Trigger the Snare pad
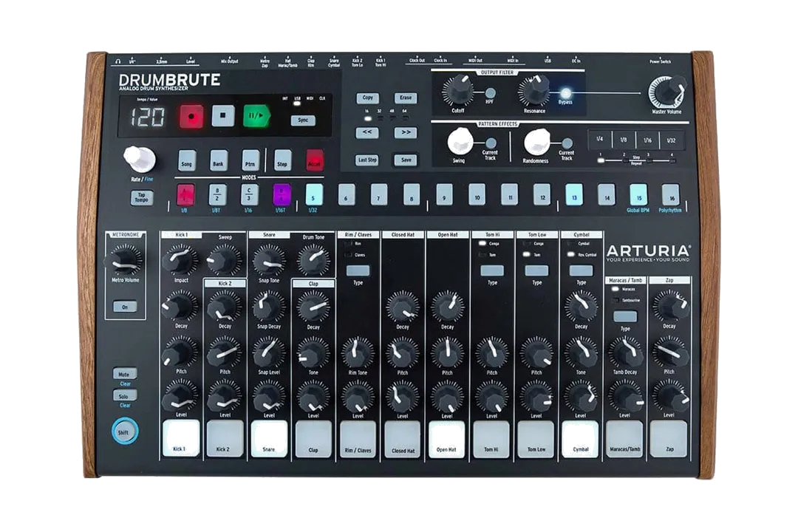This screenshot has width=798, height=532. [269, 438]
